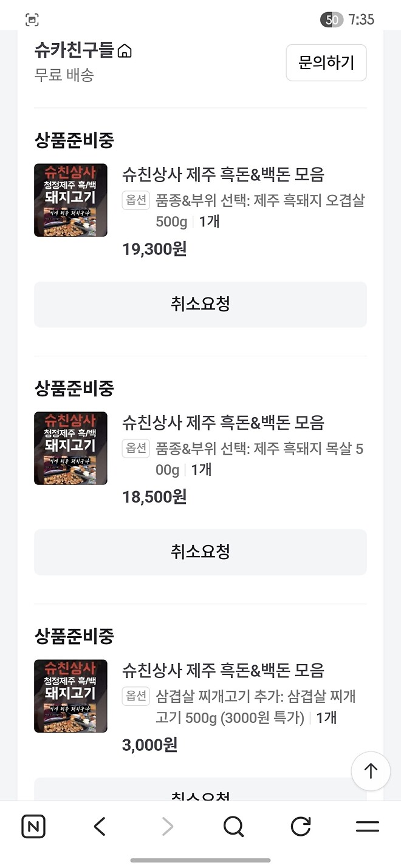Tap the Naver N home icon in bottom bar
This screenshot has width=401, height=868.
click(33, 826)
